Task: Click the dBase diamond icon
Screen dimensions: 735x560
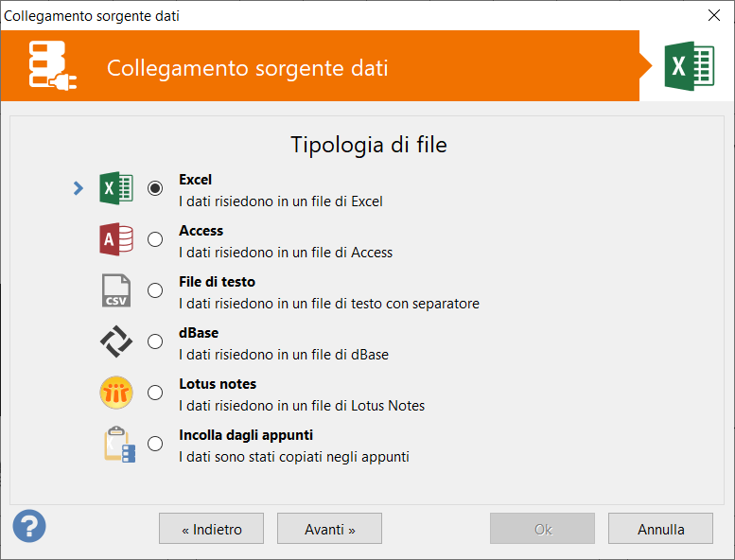Action: coord(116,341)
